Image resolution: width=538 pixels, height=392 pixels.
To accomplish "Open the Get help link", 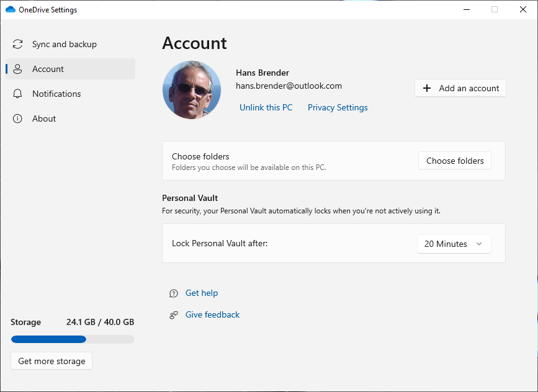I will 202,293.
